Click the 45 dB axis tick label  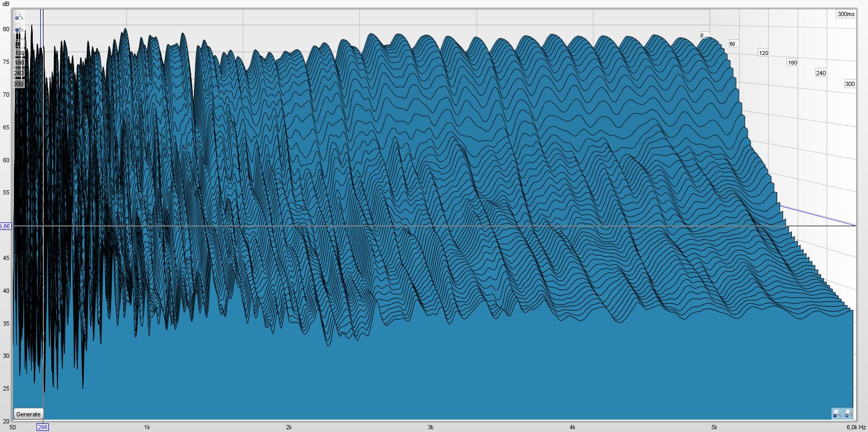[x=6, y=258]
